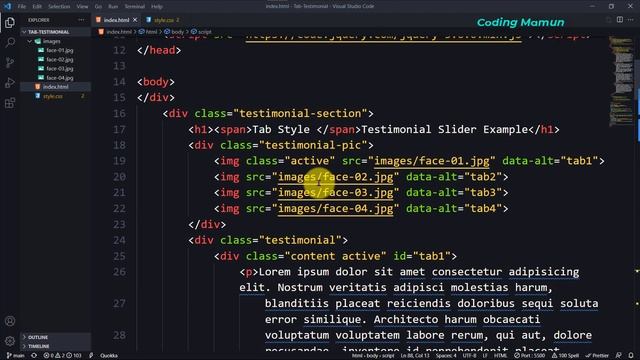Open face-01.jpg in the explorer
This screenshot has width=640, height=360.
(x=60, y=50)
